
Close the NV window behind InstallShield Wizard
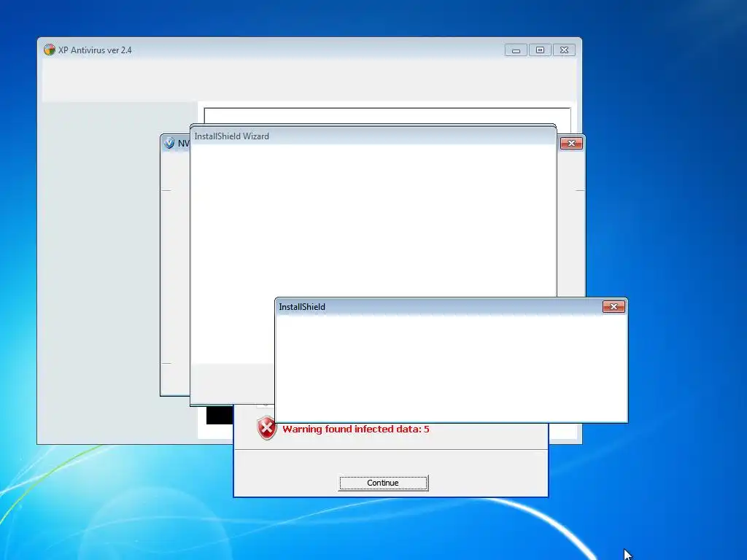coord(571,144)
